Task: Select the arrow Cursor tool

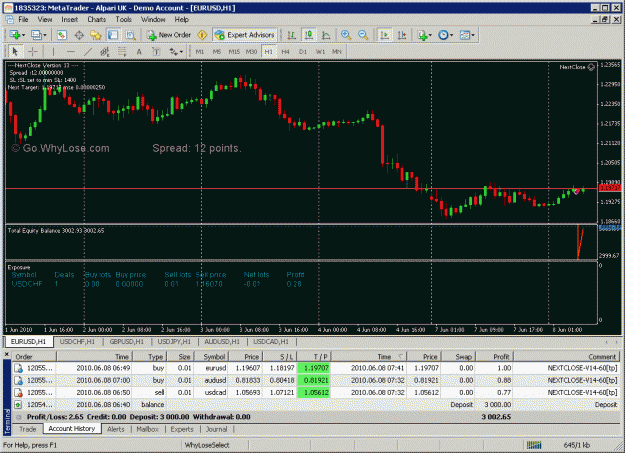Action: pos(15,51)
